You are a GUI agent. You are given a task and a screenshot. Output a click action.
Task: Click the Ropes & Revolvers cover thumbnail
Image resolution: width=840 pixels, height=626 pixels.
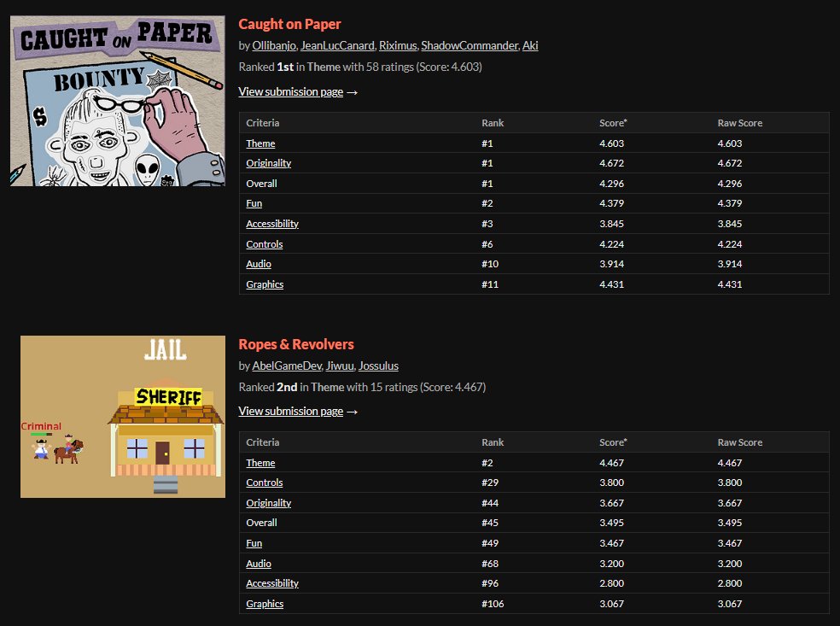123,417
